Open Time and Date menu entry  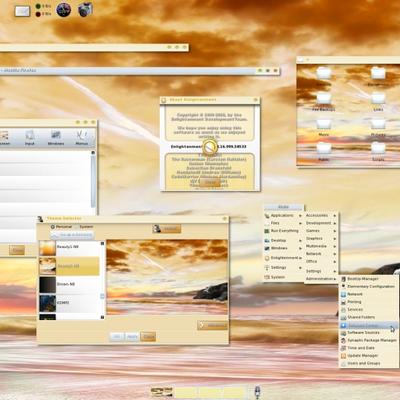pyautogui.click(x=369, y=348)
